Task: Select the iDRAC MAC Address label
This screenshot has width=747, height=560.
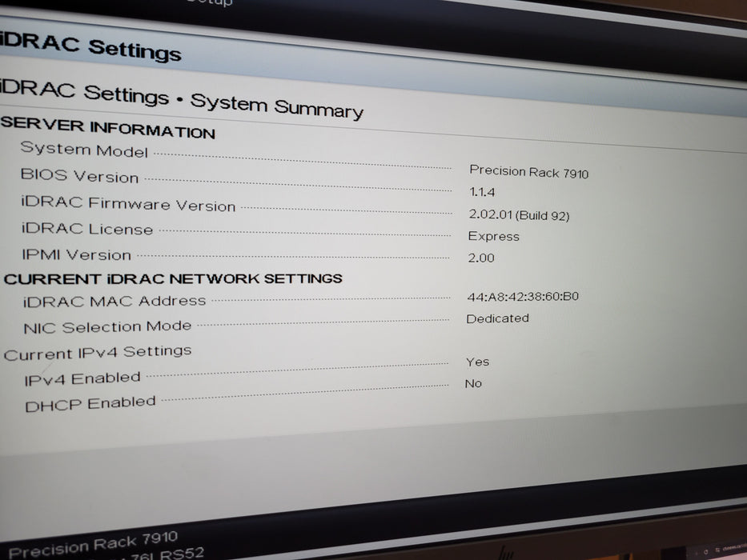Action: tap(114, 302)
